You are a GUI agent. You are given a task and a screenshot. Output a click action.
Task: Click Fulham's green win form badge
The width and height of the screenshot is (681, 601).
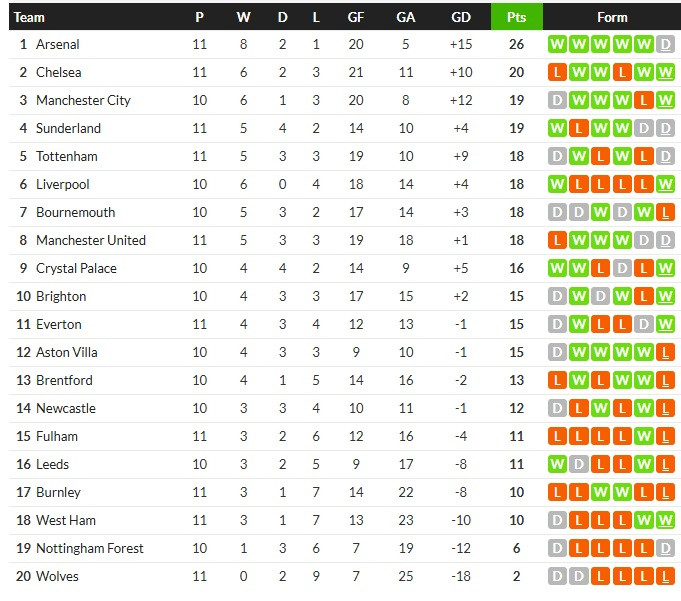(646, 436)
